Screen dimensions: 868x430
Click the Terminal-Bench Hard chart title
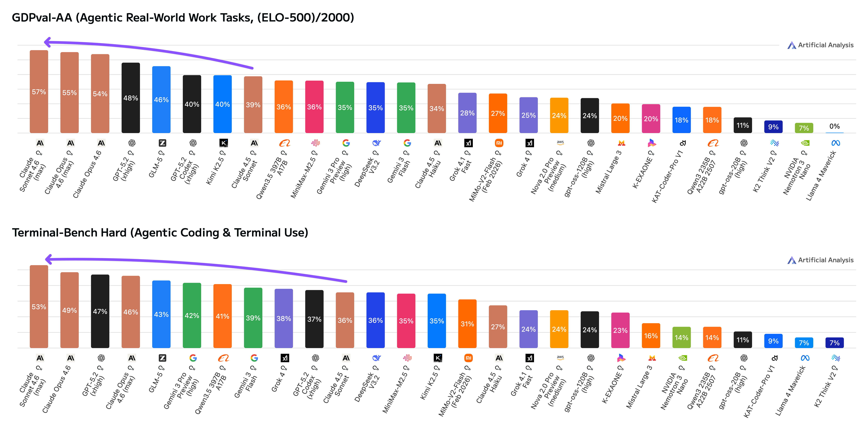160,233
